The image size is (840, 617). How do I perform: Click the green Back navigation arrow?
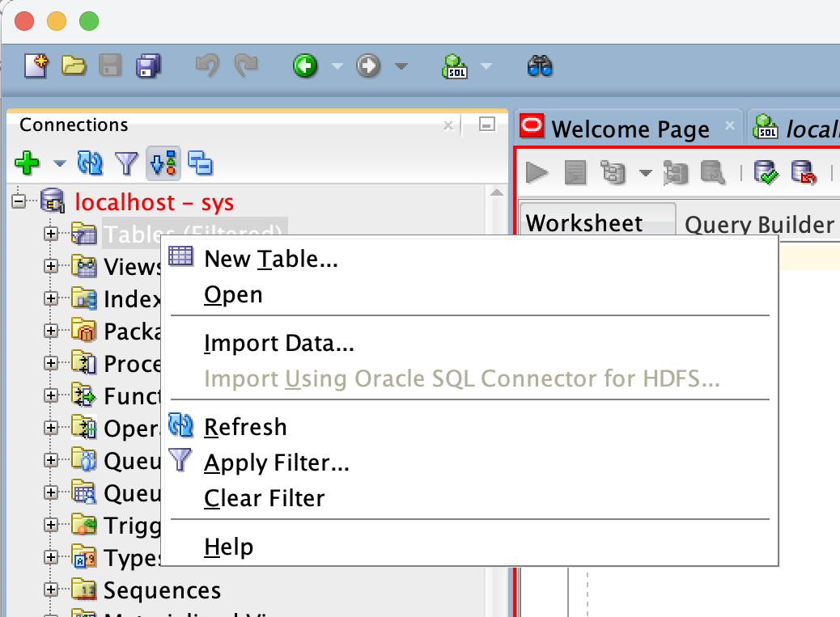(x=305, y=66)
